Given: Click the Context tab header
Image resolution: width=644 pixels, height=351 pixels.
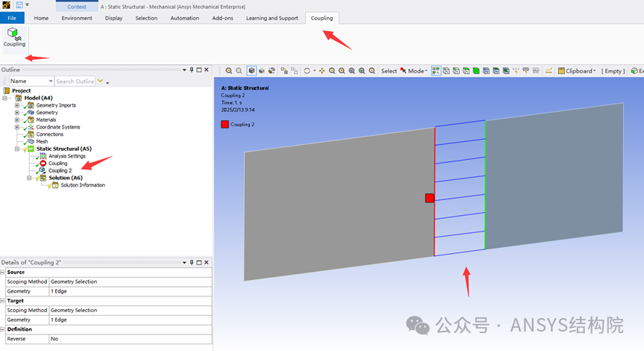Looking at the screenshot, I should click(77, 7).
